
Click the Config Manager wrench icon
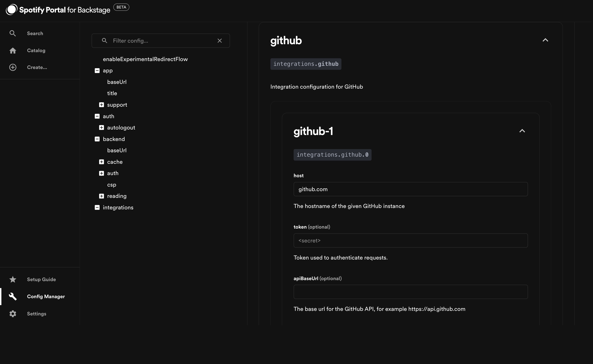point(12,296)
